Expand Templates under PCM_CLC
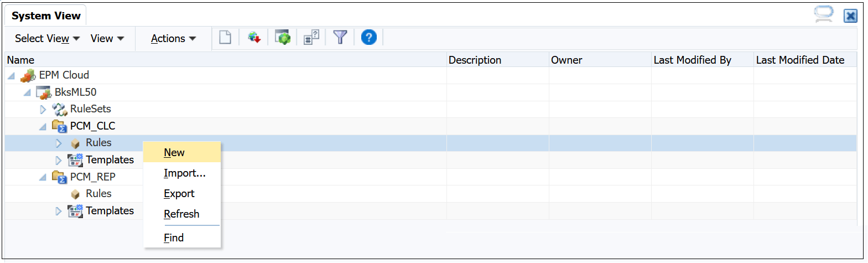 point(59,160)
